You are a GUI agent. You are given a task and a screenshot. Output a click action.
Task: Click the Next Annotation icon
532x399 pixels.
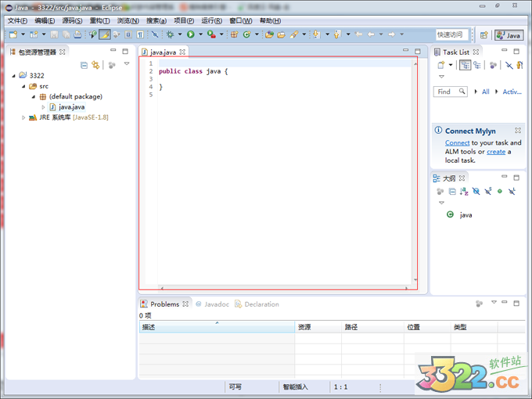(x=317, y=34)
